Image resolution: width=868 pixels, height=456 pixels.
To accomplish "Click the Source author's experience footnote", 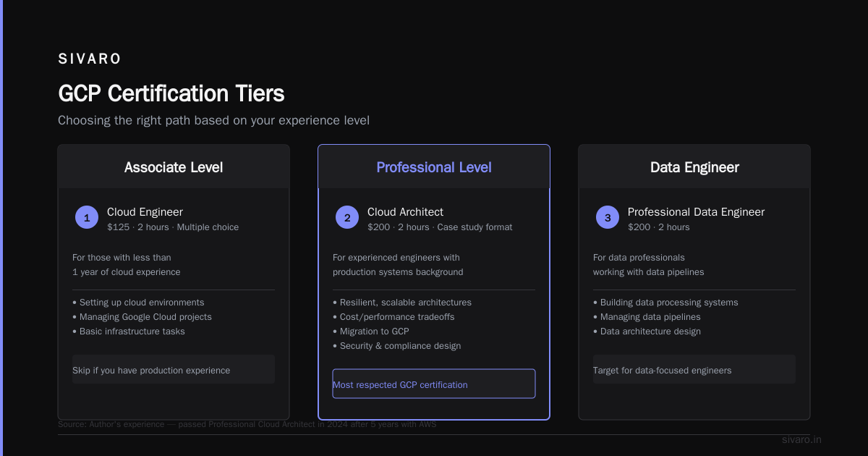I will 247,424.
